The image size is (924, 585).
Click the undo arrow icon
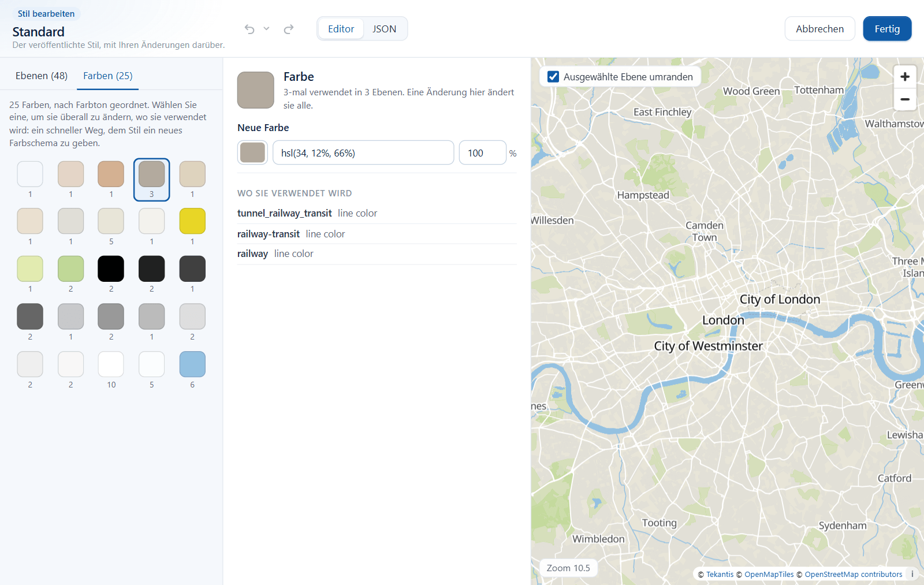point(249,29)
